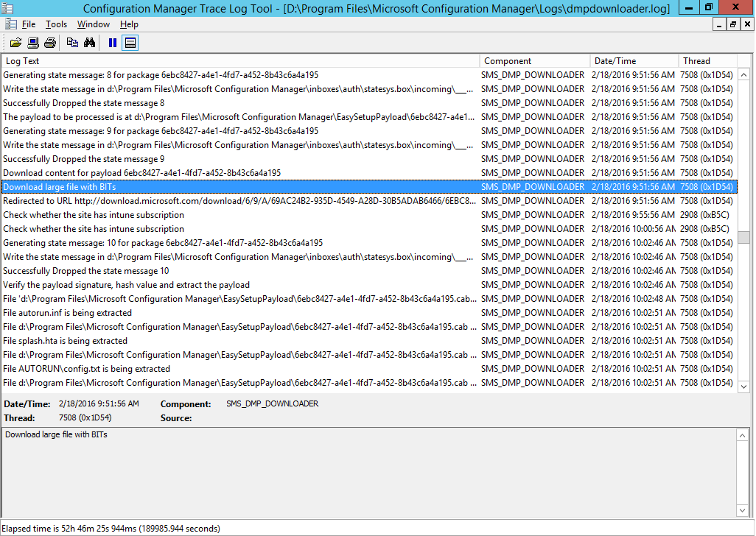Sort by the Date/Time column header
Viewport: 756px width, 536px height.
pyautogui.click(x=634, y=61)
